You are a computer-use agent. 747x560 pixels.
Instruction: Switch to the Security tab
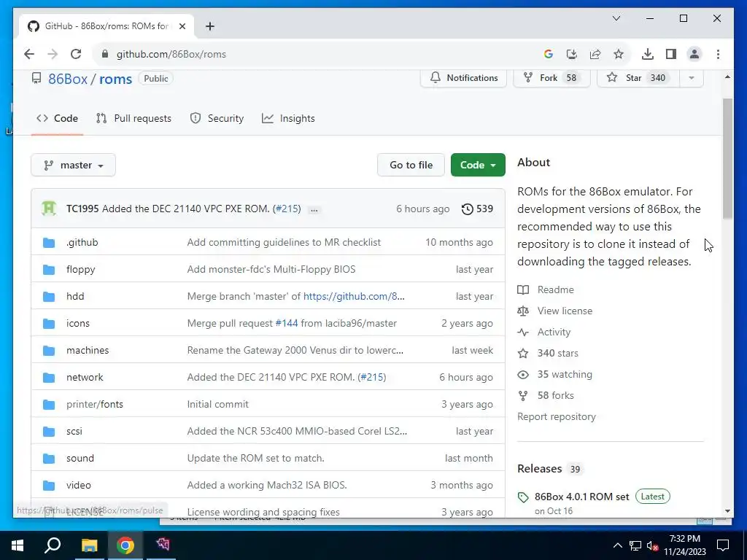217,119
